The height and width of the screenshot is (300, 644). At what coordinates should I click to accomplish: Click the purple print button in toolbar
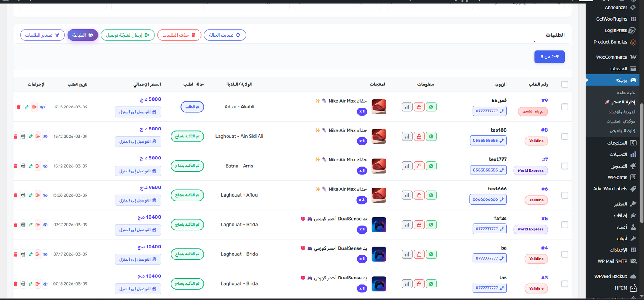tap(83, 35)
